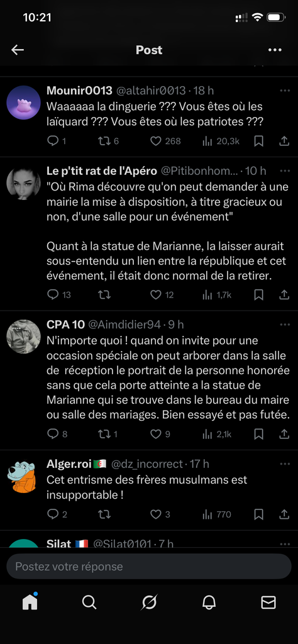Share CPA 10's reply
The width and height of the screenshot is (298, 644).
coord(284,434)
